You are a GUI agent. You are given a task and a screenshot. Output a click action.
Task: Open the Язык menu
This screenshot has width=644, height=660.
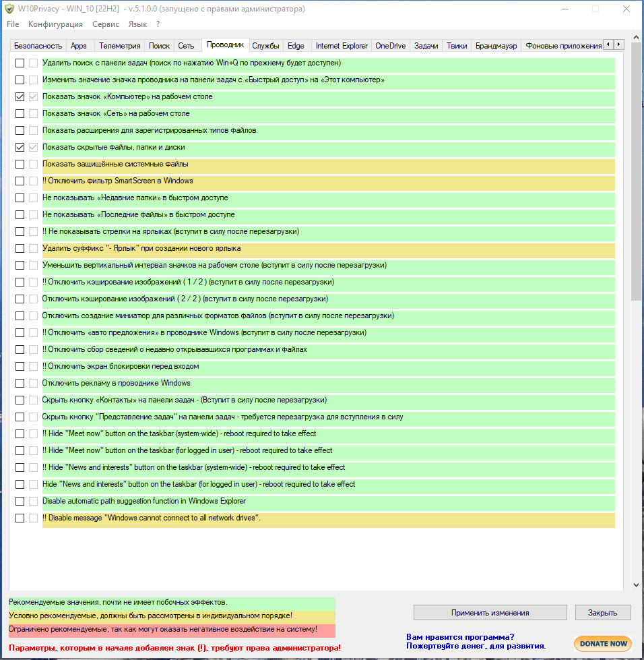[137, 24]
